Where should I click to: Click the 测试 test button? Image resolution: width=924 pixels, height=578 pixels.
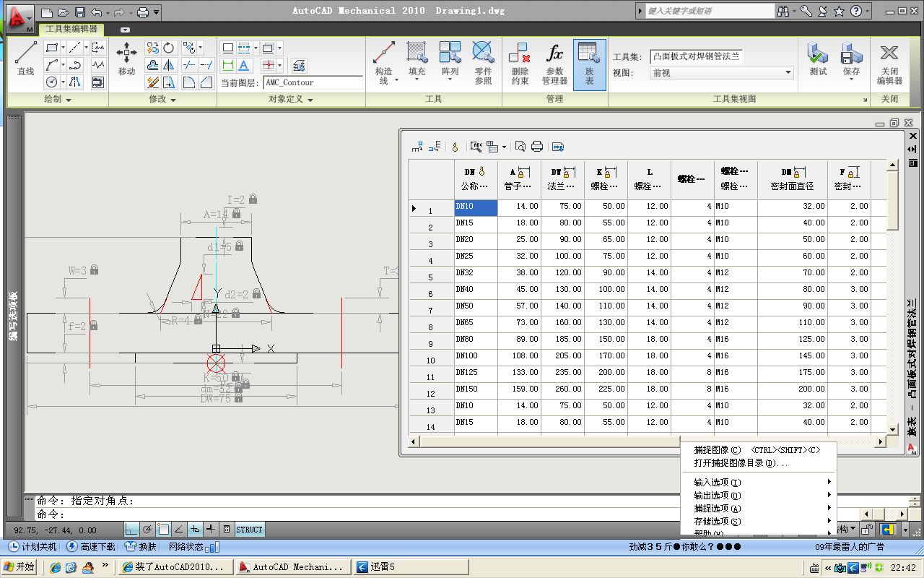pyautogui.click(x=818, y=59)
